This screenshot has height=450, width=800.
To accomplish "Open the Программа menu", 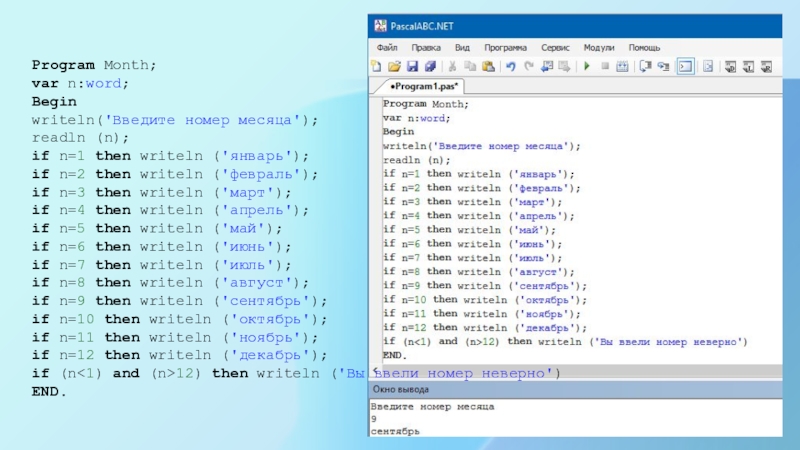I will [x=506, y=47].
